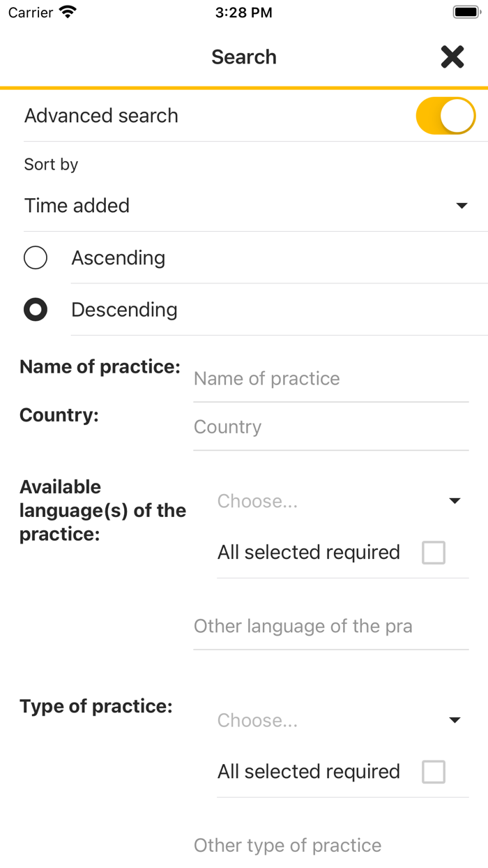488x868 pixels.
Task: Tap the Wi-Fi icon in status bar
Action: (68, 13)
